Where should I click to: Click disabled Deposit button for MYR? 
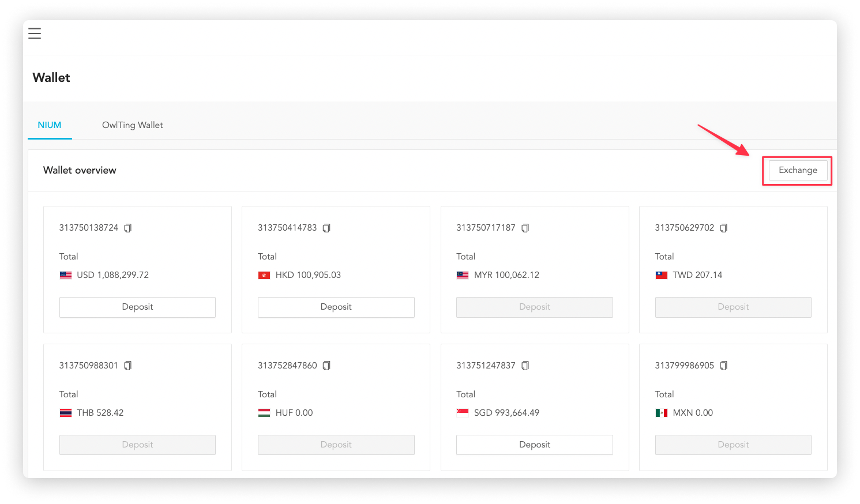[535, 307]
